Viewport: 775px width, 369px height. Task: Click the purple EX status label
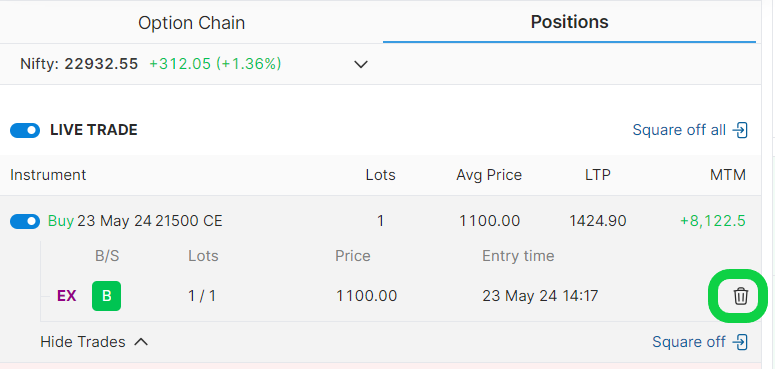coord(67,296)
